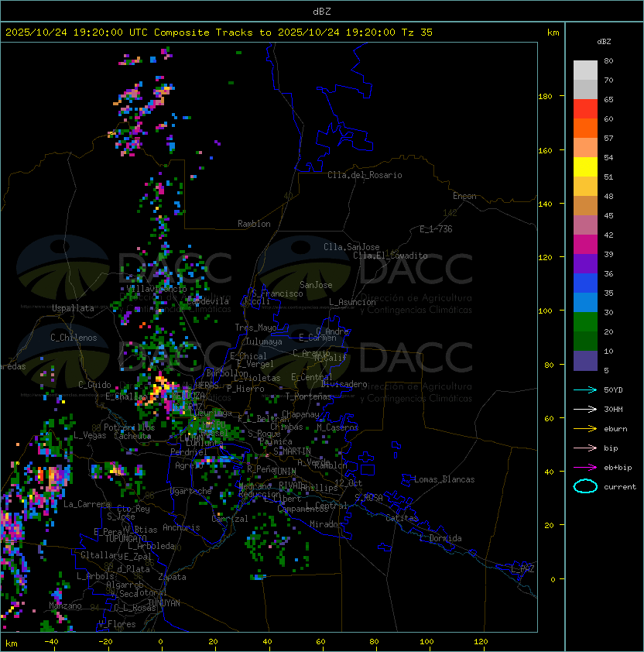This screenshot has height=652, width=644.
Task: Select the magenta 39-42 dBZ legend swatch
Action: 585,245
